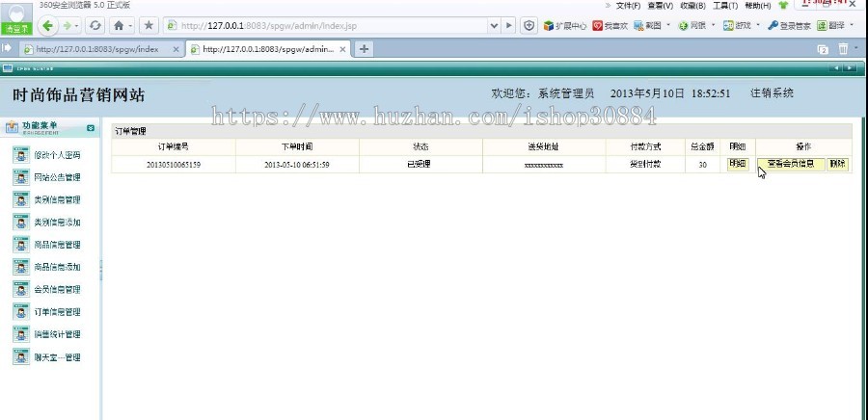
Task: Click the 截图 screenshot tool
Action: point(648,25)
